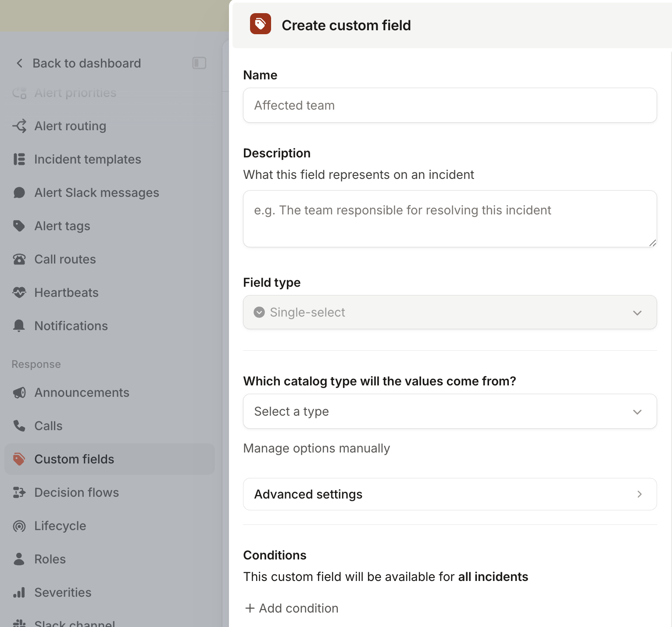Click the Notifications bell icon
The width and height of the screenshot is (672, 627).
(19, 326)
